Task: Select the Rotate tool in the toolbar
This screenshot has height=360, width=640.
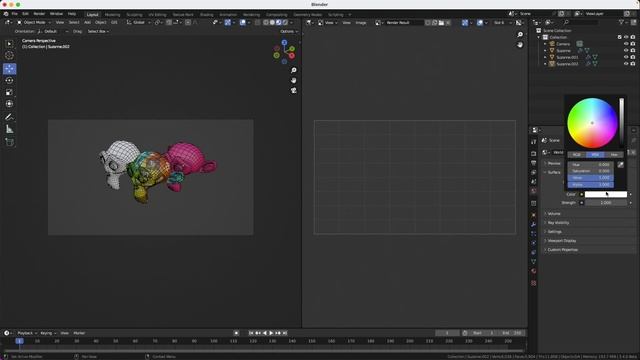Action: click(9, 80)
